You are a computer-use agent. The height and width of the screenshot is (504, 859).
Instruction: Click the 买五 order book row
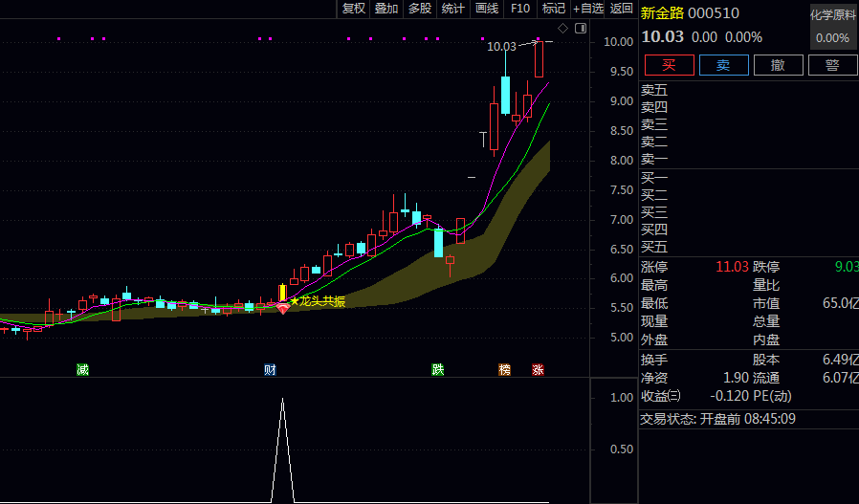pyautogui.click(x=748, y=247)
